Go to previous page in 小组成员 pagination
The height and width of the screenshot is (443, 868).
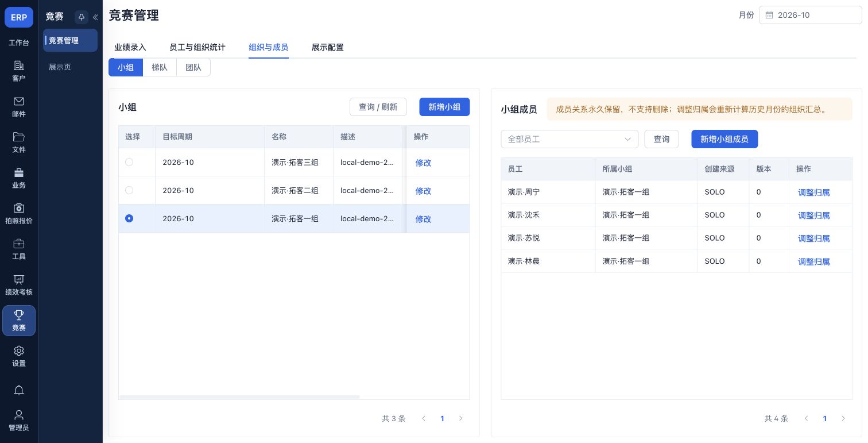pos(807,419)
